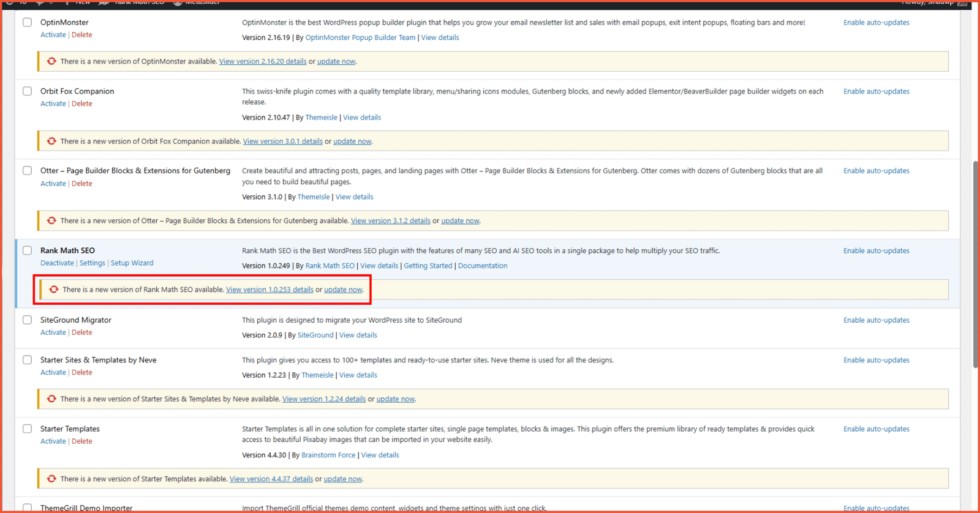
Task: View details for OptinMonster version 2.16.19
Action: (440, 37)
